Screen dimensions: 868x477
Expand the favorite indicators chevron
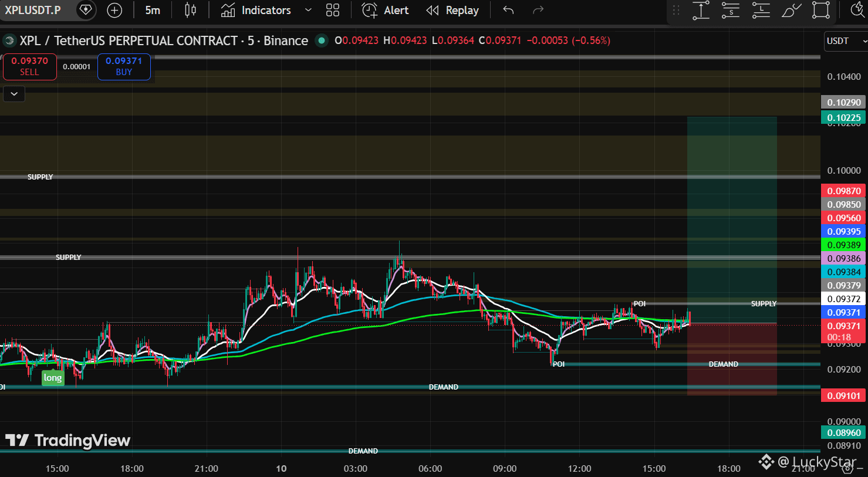(x=308, y=10)
